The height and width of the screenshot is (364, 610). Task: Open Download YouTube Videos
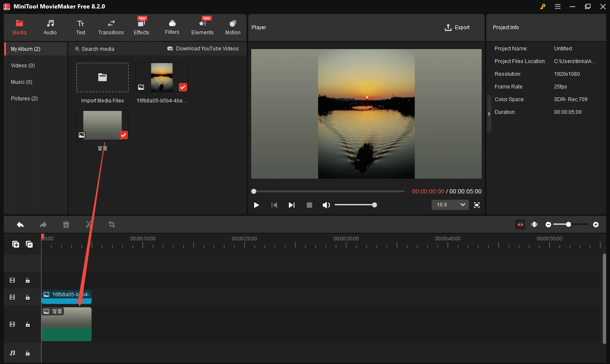203,49
